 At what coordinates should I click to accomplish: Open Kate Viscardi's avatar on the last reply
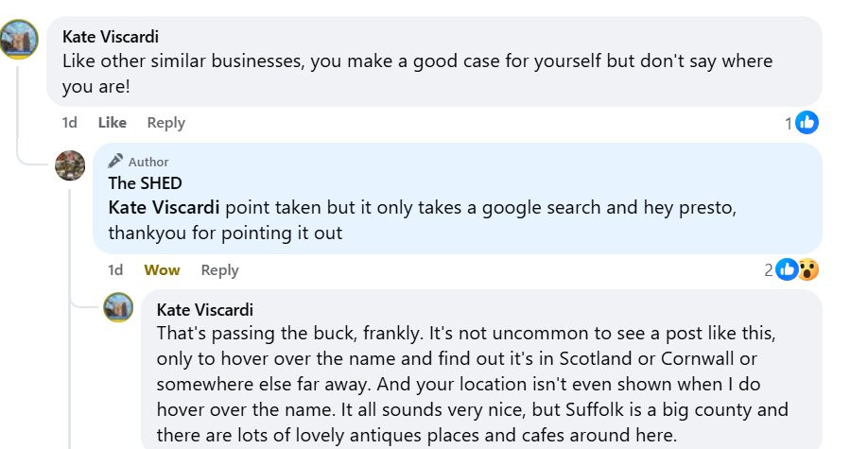[118, 307]
